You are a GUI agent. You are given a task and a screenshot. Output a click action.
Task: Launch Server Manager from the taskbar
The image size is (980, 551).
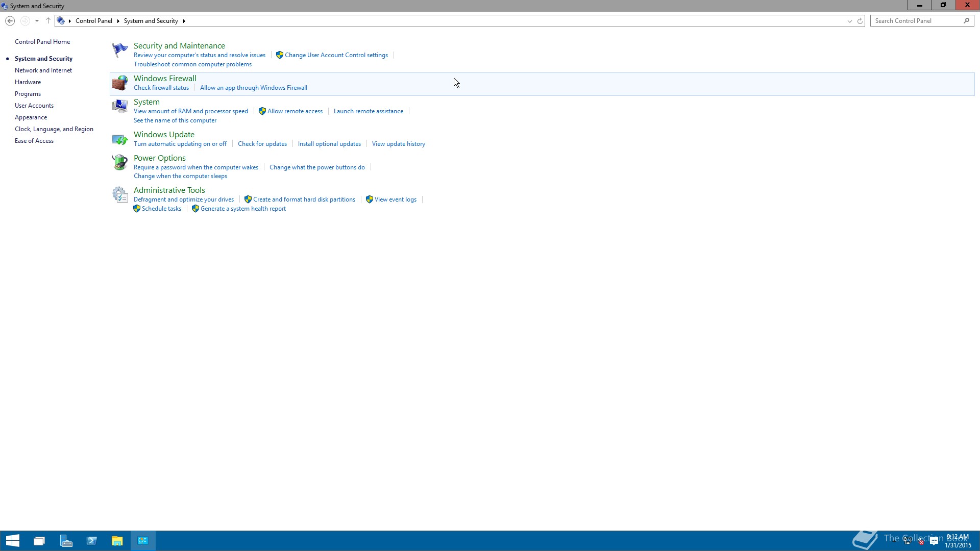click(x=66, y=541)
